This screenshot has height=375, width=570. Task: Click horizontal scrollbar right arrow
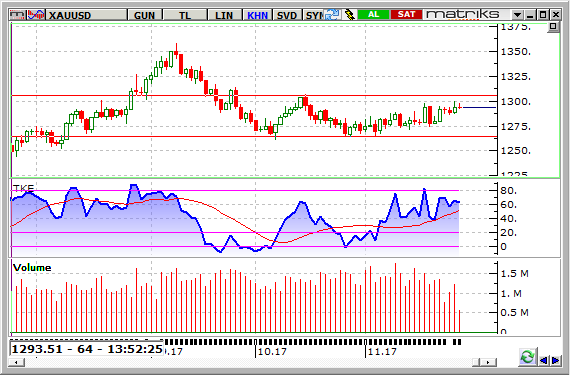pos(489,362)
